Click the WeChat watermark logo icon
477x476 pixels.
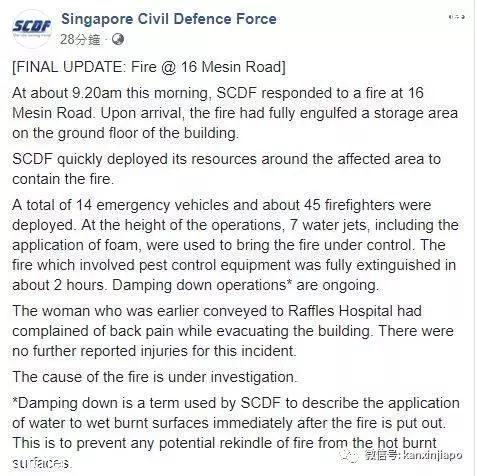coord(349,454)
